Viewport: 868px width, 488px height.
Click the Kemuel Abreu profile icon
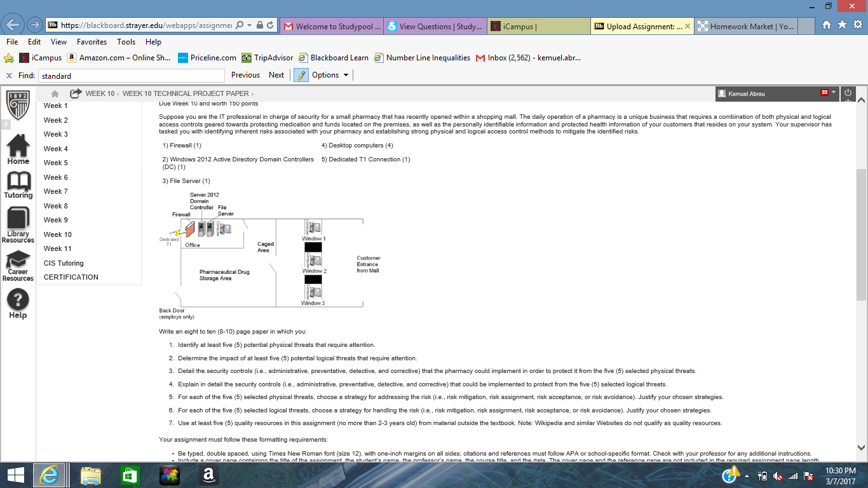(722, 93)
